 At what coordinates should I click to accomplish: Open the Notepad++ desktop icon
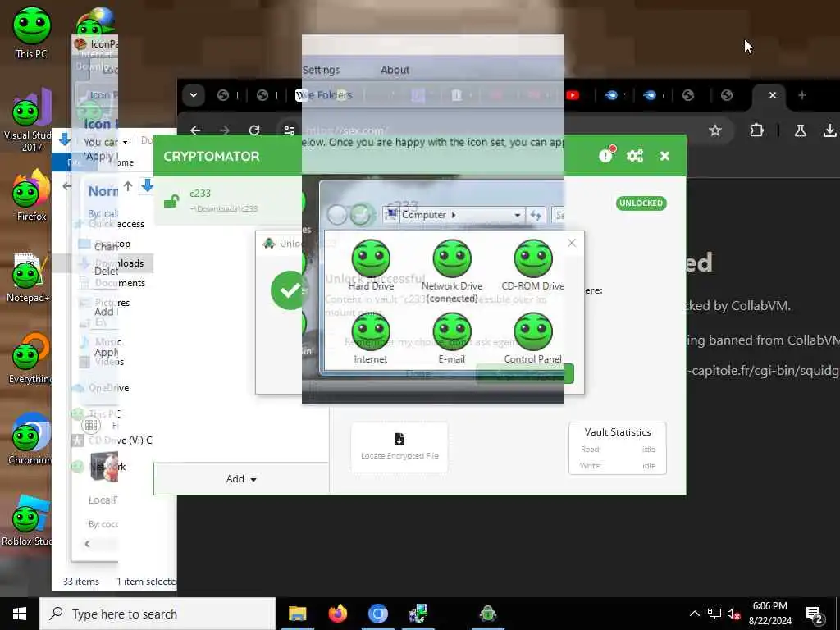point(28,277)
